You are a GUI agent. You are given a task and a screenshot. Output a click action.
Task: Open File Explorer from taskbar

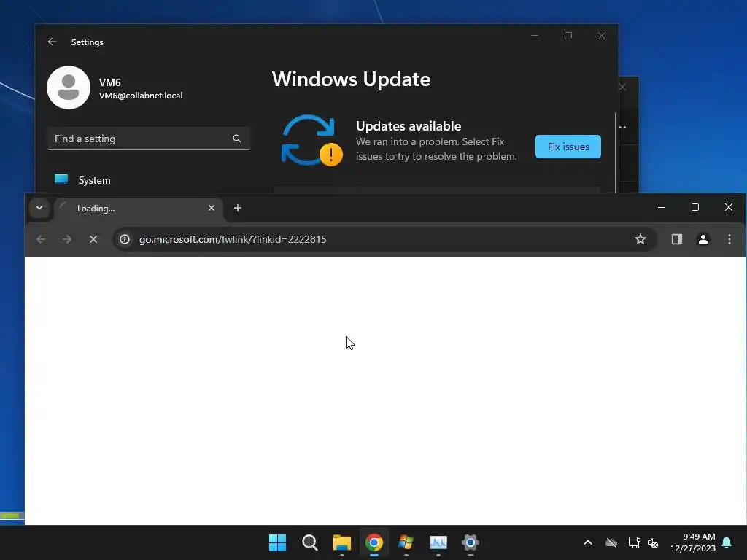(341, 542)
